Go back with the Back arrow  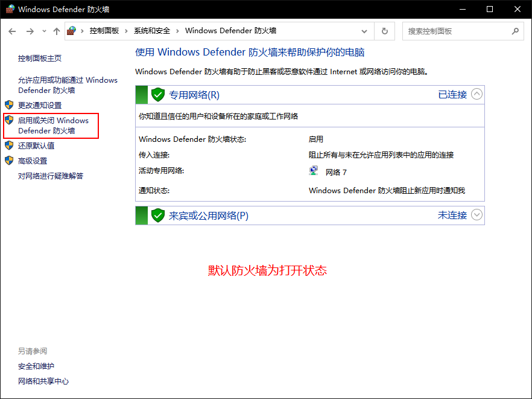[x=12, y=31]
